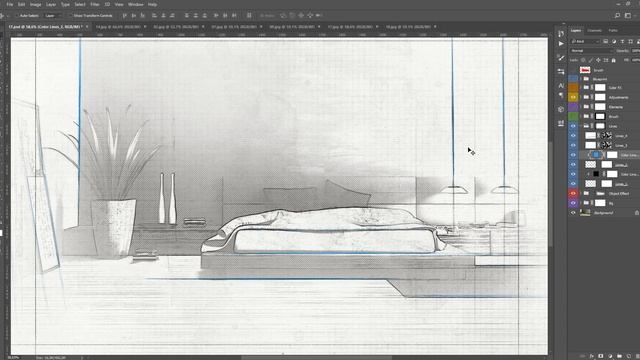Toggle the Auto-Select checkbox
The height and width of the screenshot is (360, 640).
tap(17, 16)
